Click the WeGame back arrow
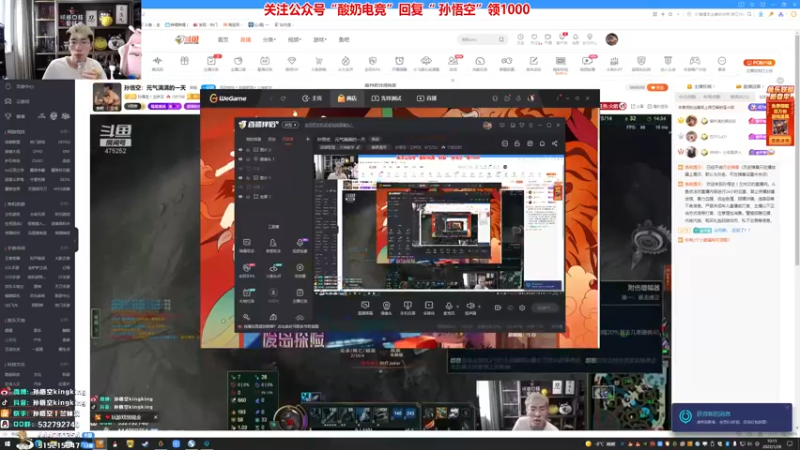 pyautogui.click(x=271, y=98)
